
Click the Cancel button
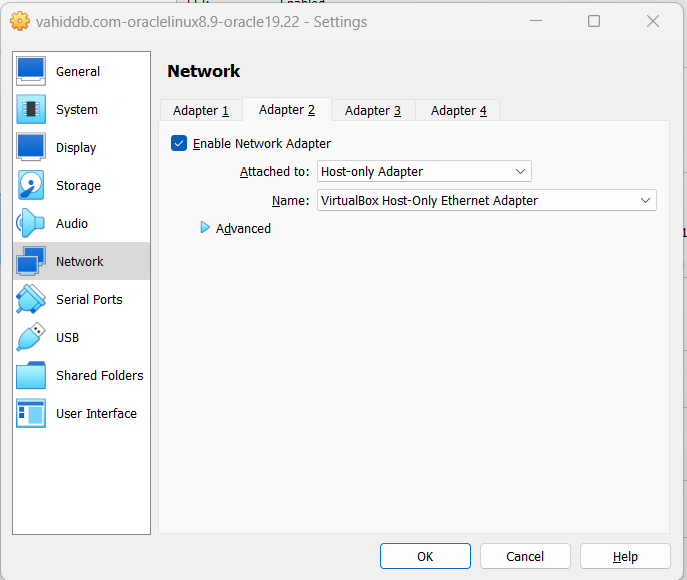tap(525, 556)
